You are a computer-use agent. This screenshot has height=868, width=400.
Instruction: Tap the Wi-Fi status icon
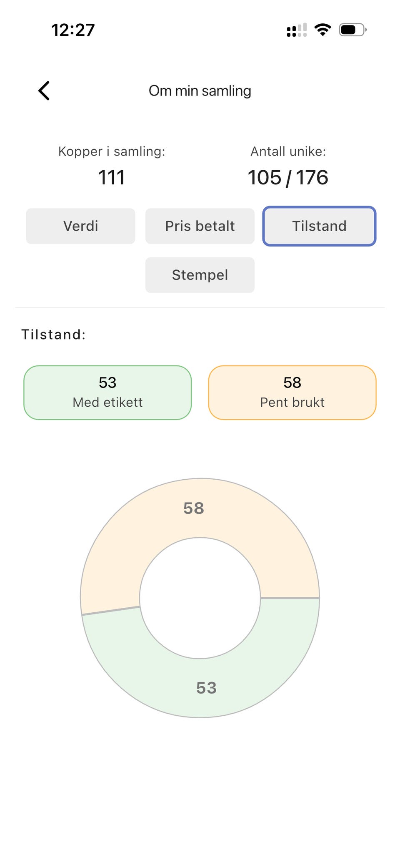322,30
